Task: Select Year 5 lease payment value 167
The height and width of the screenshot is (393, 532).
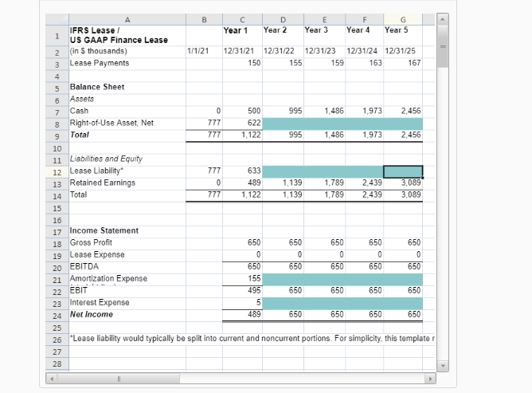Action: click(x=403, y=64)
